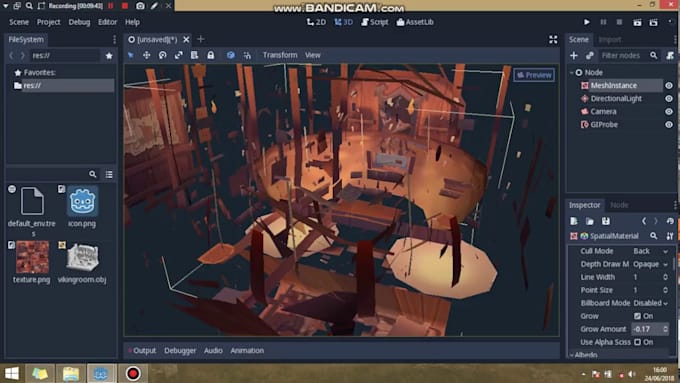Attach a script to the selected node
Viewport: 680px width, 383px height.
[x=670, y=56]
